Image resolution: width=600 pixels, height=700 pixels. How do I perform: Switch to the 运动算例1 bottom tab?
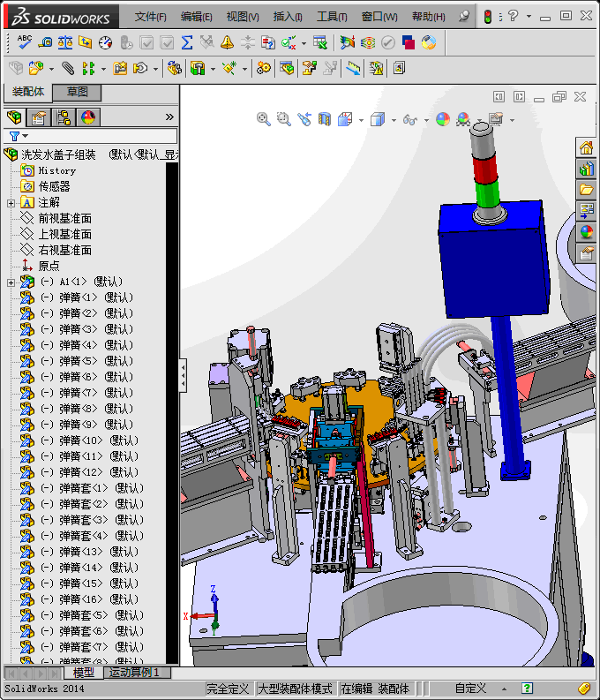pos(135,673)
